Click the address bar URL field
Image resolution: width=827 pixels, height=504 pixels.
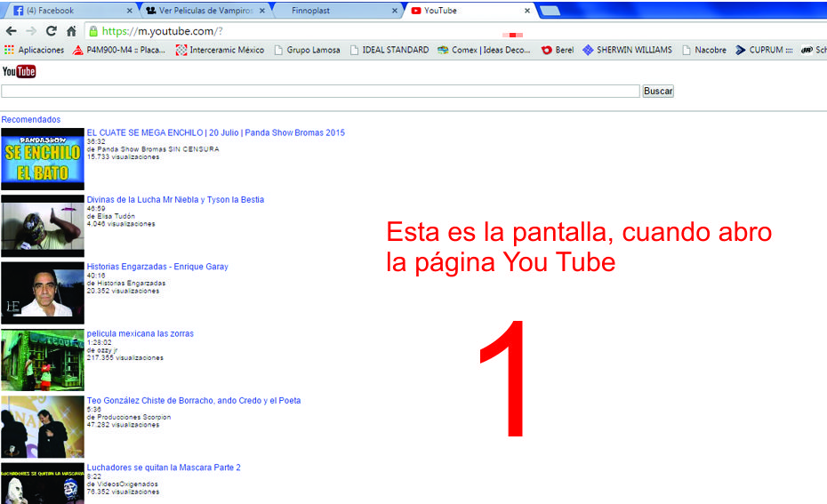[454, 31]
